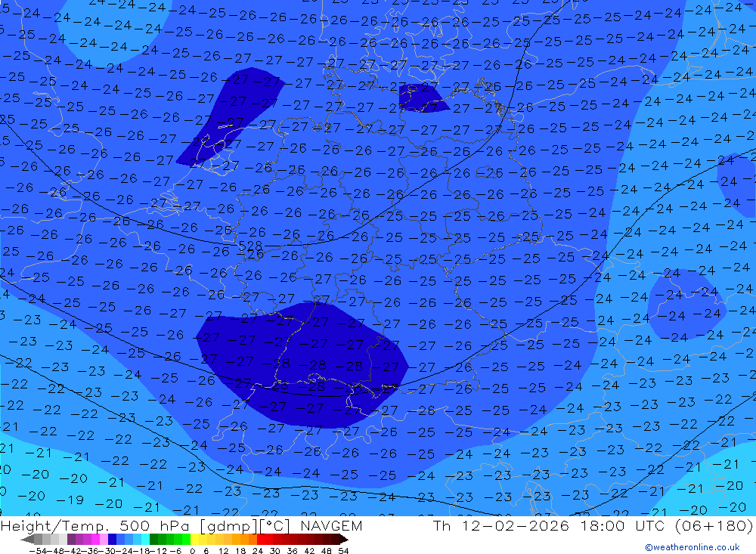
Task: Click the '[°C]' unit text in title
Action: [275, 525]
